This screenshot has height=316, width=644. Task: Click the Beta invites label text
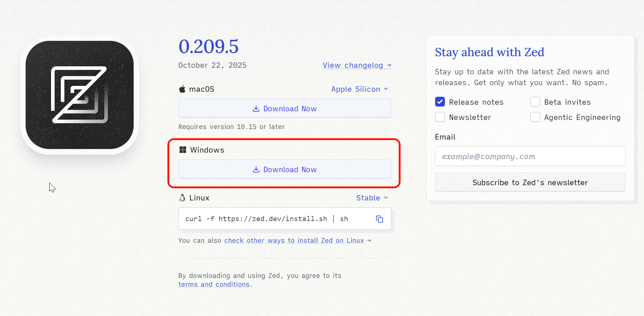[x=567, y=102]
